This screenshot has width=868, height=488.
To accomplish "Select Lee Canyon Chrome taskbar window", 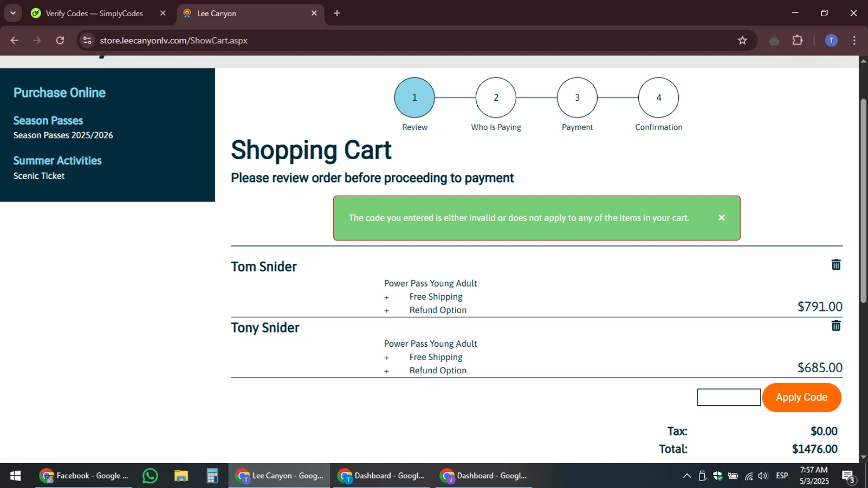I will (x=279, y=476).
